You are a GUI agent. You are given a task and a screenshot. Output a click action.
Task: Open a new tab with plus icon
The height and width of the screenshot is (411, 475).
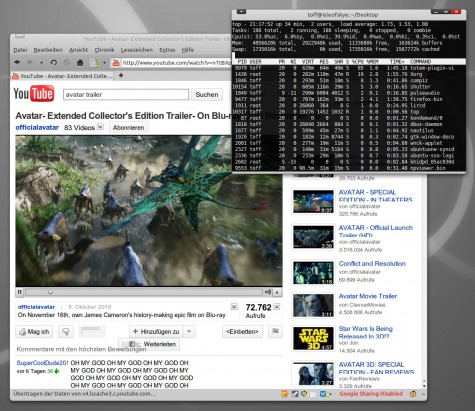pyautogui.click(x=121, y=76)
